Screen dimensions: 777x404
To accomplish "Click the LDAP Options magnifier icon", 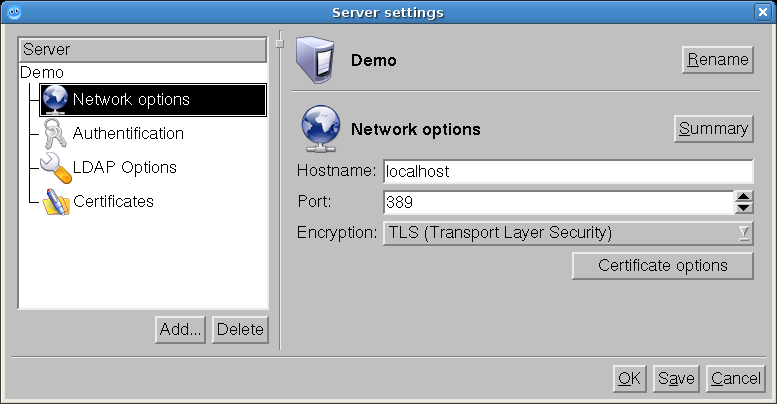I will coord(56,168).
